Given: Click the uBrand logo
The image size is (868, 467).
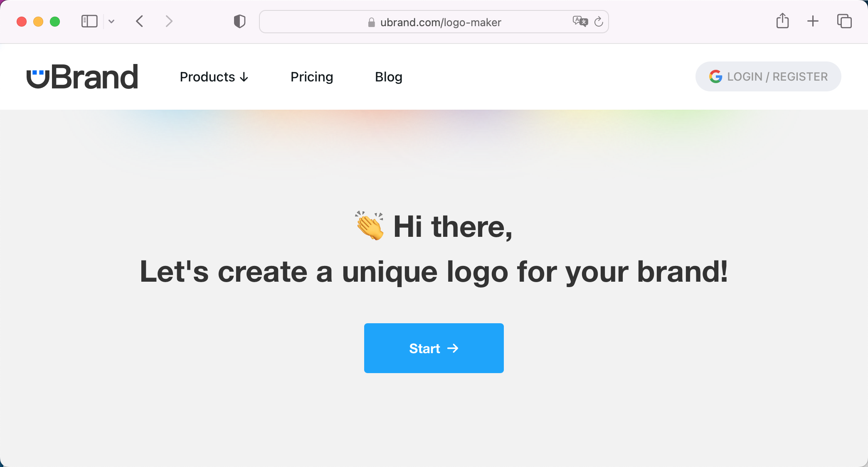Looking at the screenshot, I should [82, 77].
